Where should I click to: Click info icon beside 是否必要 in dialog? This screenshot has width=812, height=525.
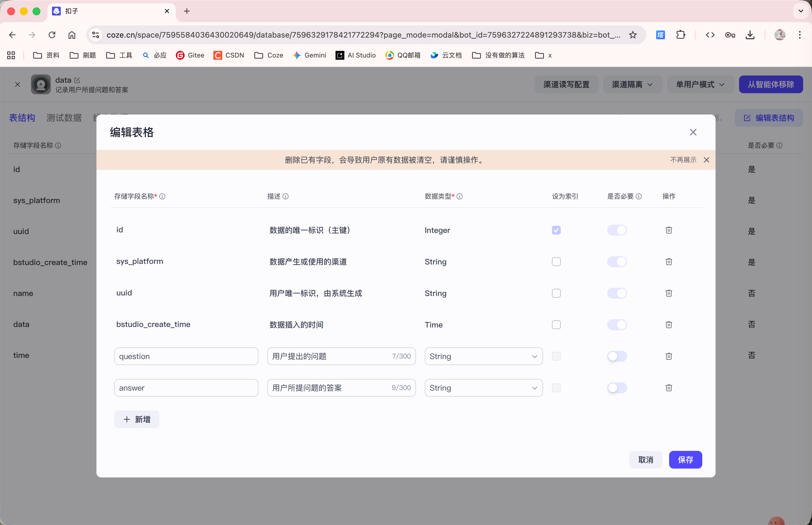639,196
